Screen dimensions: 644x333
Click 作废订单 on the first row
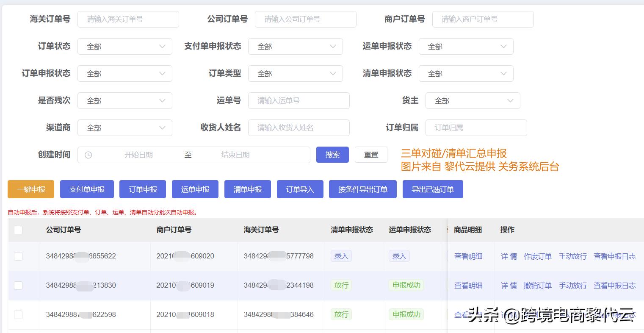click(537, 256)
